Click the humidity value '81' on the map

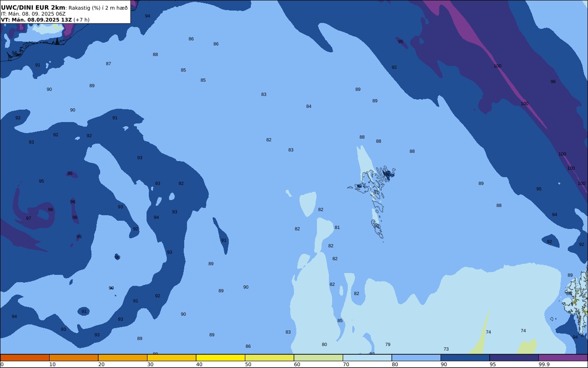[x=337, y=228]
